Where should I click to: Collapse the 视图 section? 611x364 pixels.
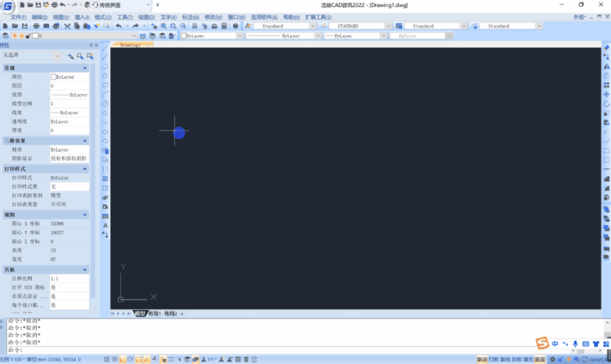point(84,215)
